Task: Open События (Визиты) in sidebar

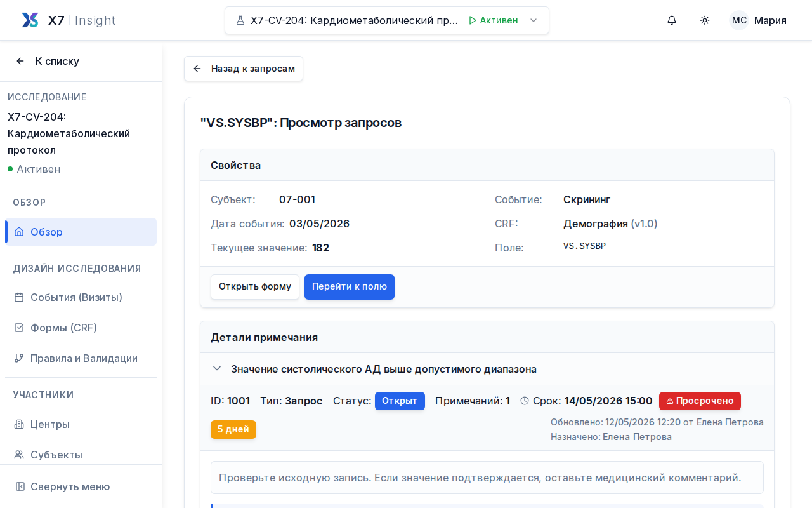Action: tap(81, 297)
